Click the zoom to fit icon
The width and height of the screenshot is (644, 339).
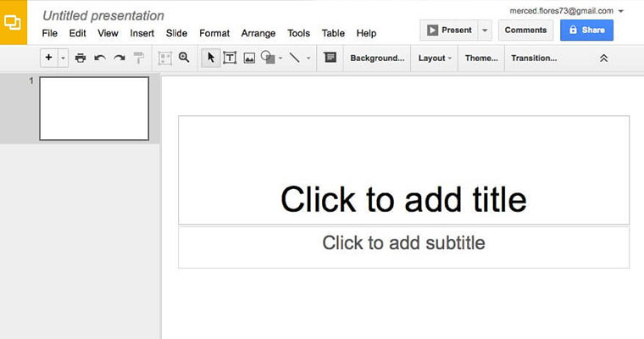[164, 58]
